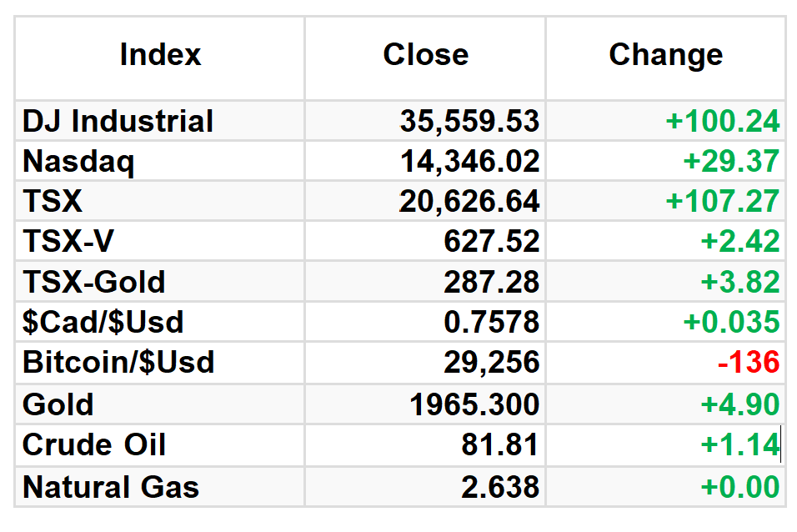Screen dimensions: 797x532
Task: Click the TSX change value +107.27
Action: coord(722,201)
